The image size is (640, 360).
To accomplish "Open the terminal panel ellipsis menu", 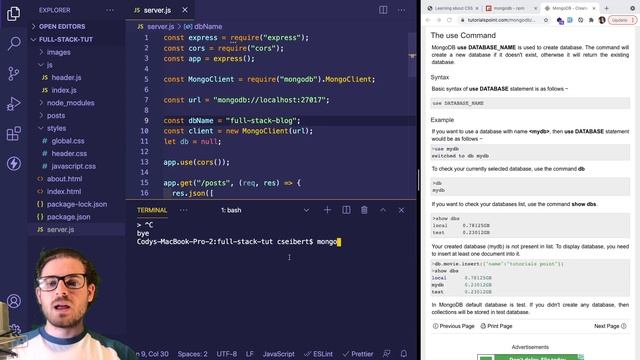I will click(183, 210).
